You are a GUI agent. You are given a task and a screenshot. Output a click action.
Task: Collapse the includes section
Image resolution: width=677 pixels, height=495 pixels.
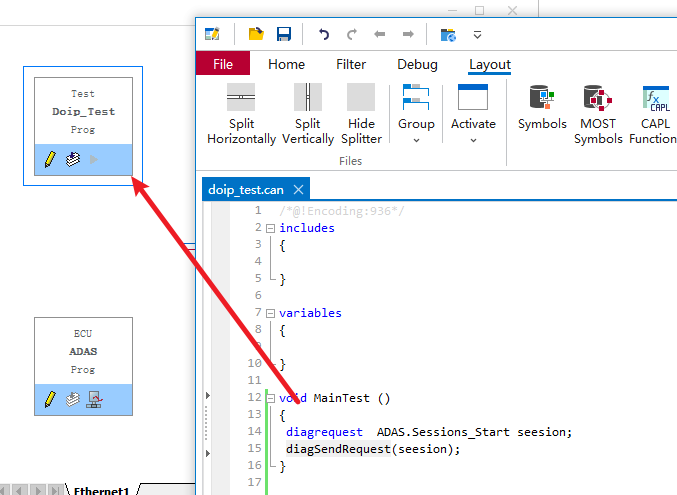coord(270,228)
